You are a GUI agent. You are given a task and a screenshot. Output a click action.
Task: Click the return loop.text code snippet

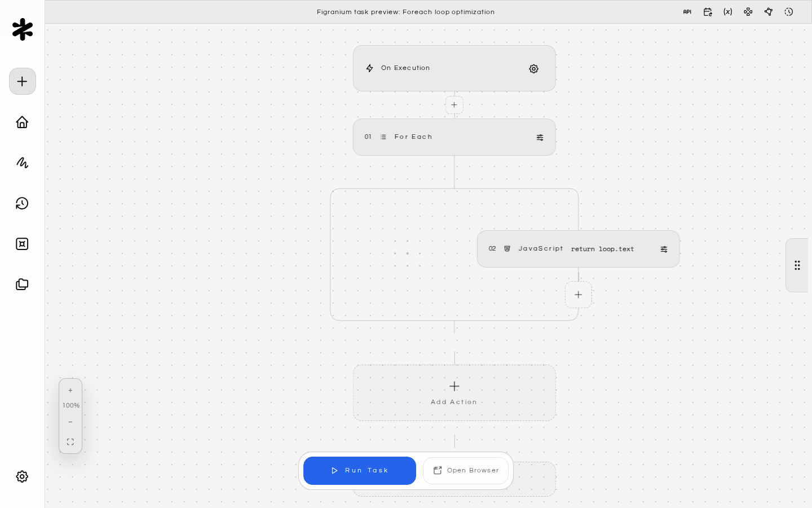(602, 249)
